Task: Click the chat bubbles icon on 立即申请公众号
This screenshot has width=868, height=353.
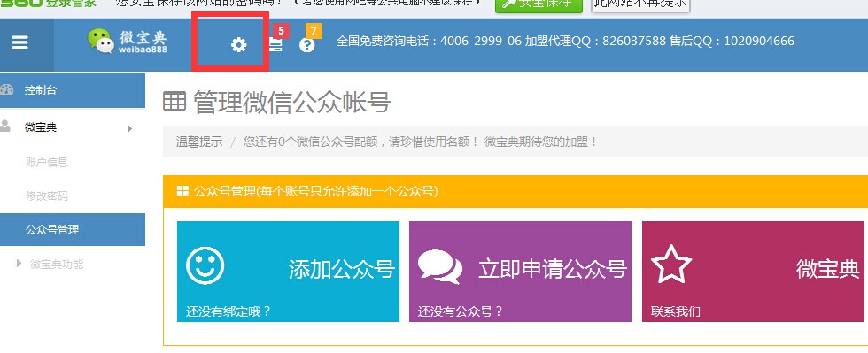Action: click(x=440, y=266)
